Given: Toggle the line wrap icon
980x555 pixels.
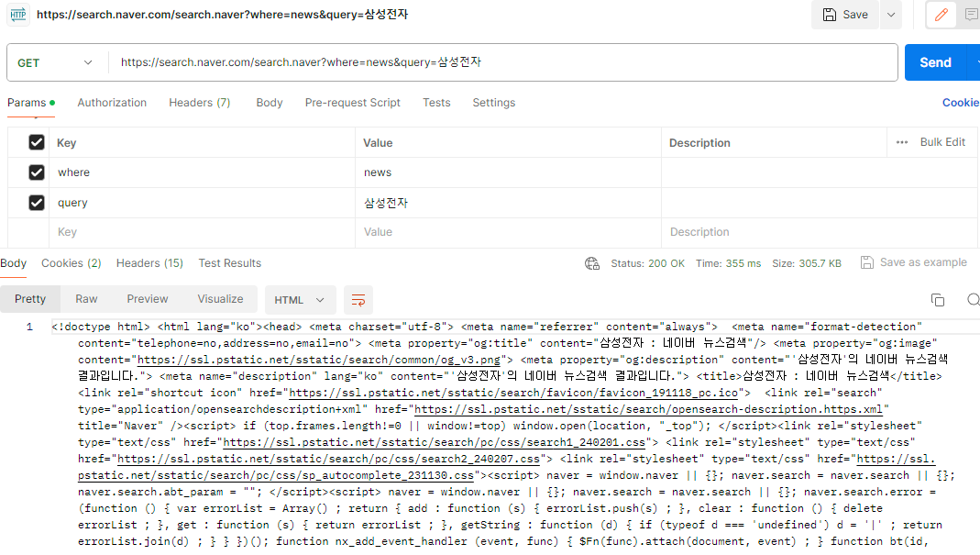Looking at the screenshot, I should coord(358,300).
